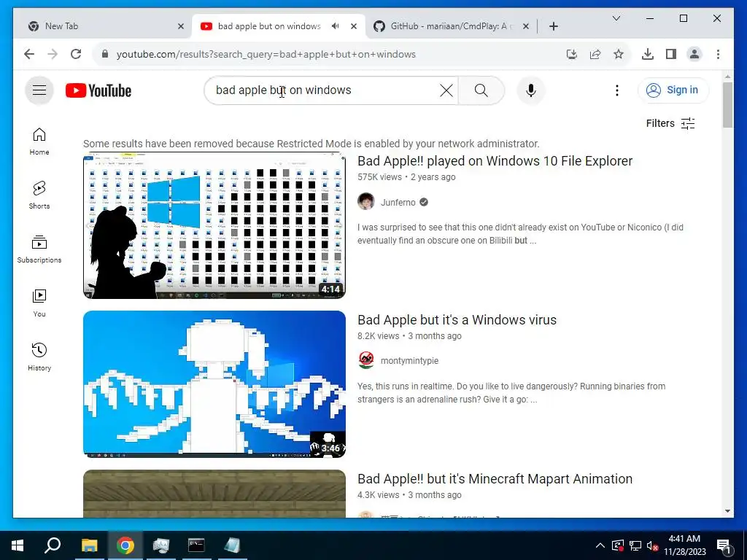
Task: Click the address bar URL
Action: tap(266, 54)
